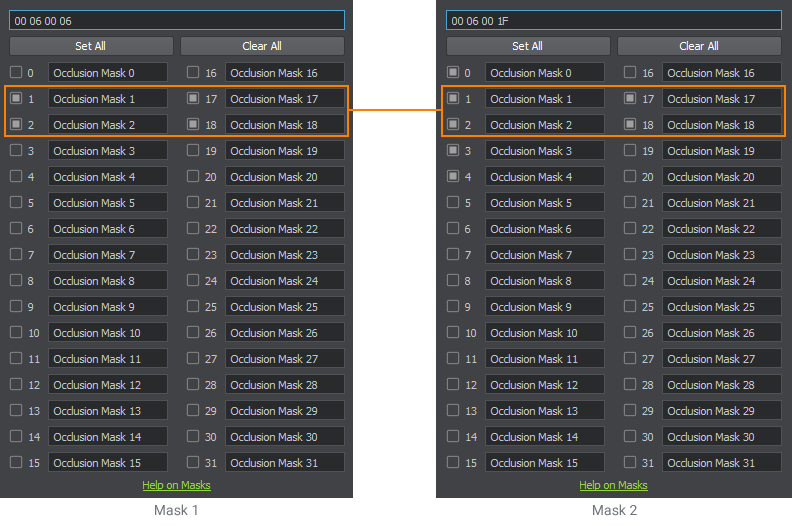Check bit 16 checkbox in Mask 2 panel
This screenshot has width=792, height=526.
click(x=630, y=73)
